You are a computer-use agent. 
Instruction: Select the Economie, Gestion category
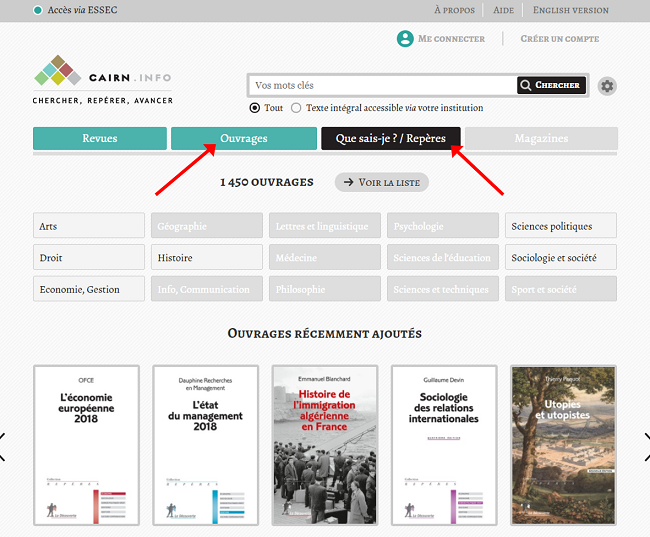(x=89, y=289)
